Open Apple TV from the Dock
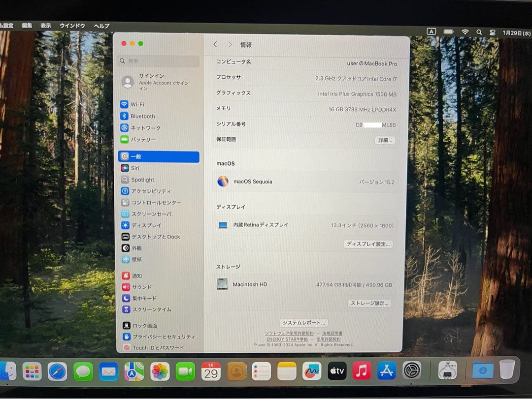 (x=337, y=371)
